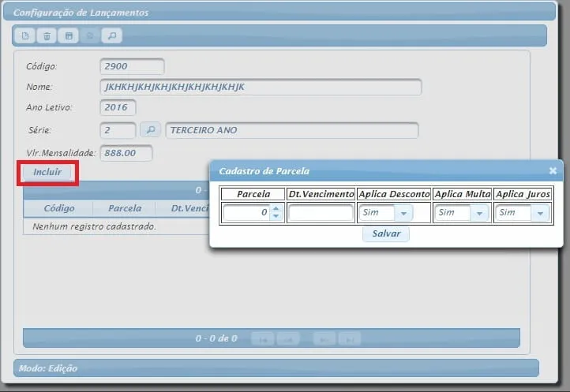Click the new document toolbar icon

(x=24, y=35)
